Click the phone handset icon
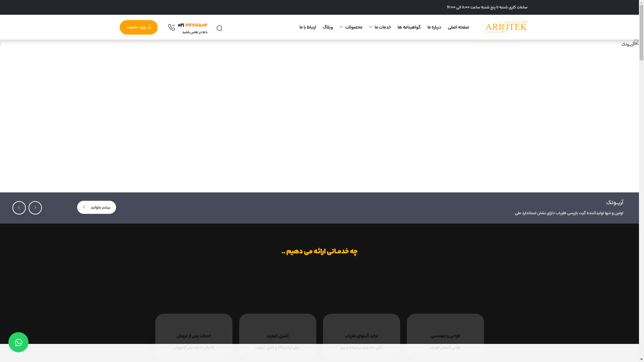Viewport: 644px width, 362px height. (172, 27)
